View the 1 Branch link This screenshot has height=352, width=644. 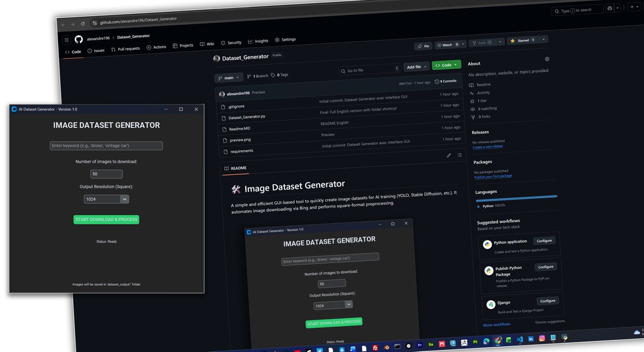pos(258,76)
